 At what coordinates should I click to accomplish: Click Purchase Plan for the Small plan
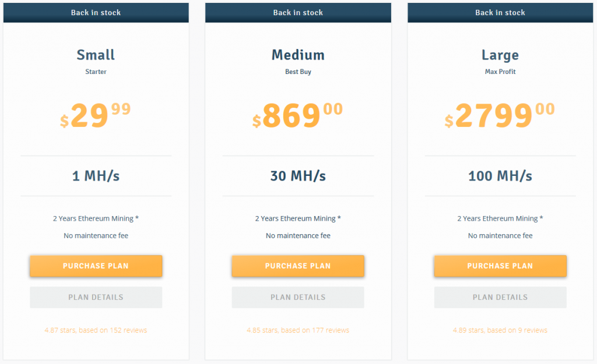click(96, 266)
